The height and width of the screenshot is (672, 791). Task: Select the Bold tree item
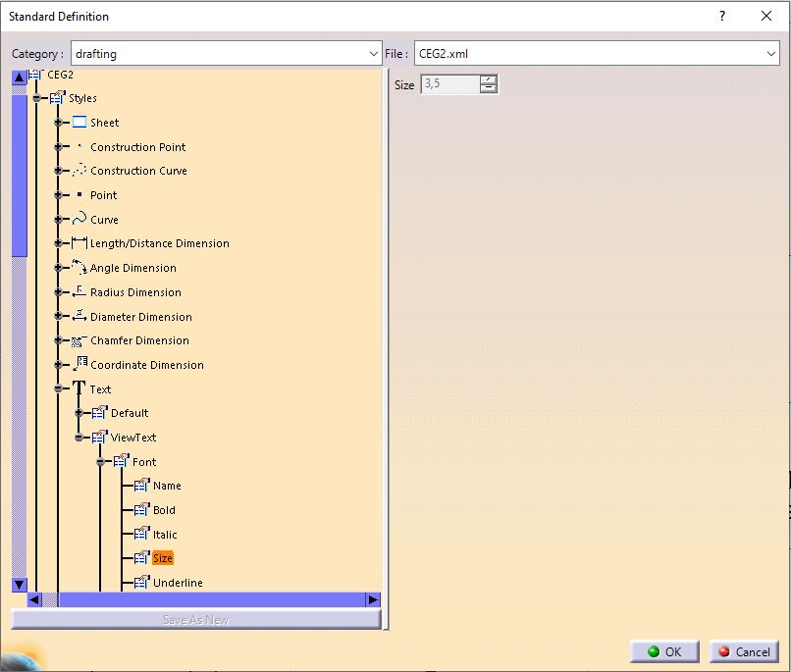click(164, 510)
